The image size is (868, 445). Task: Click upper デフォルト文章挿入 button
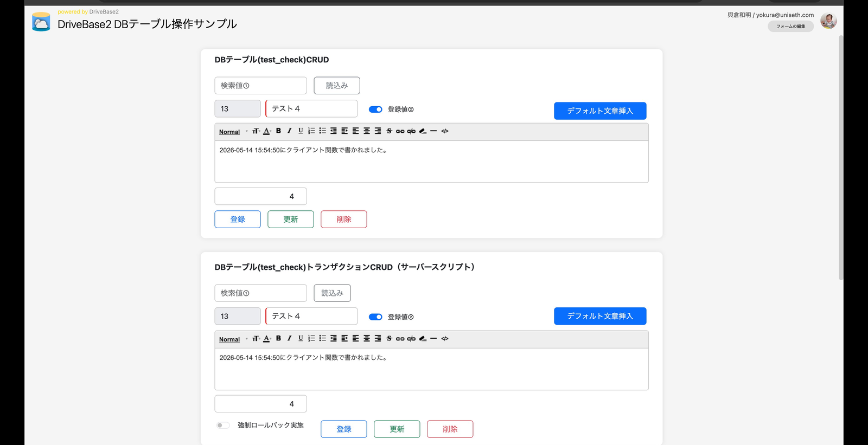(x=600, y=111)
